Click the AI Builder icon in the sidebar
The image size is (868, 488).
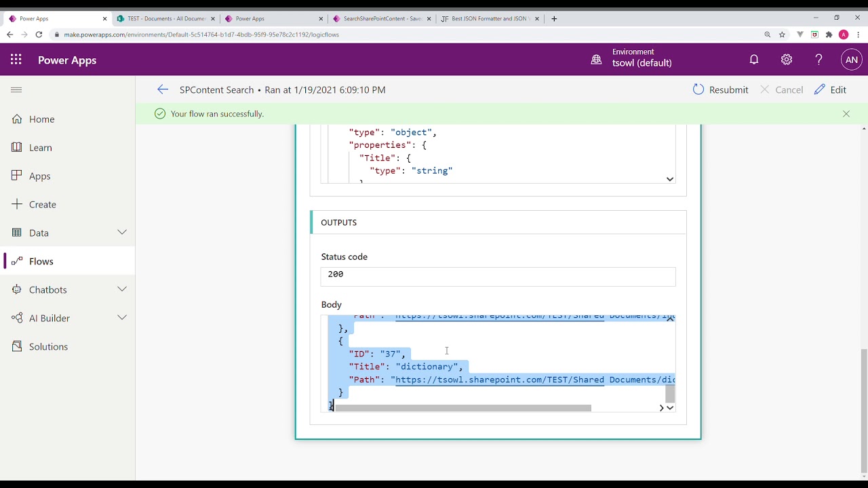click(x=18, y=319)
